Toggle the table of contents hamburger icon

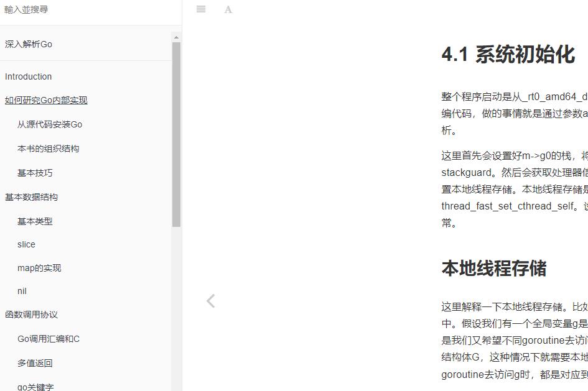coord(200,9)
